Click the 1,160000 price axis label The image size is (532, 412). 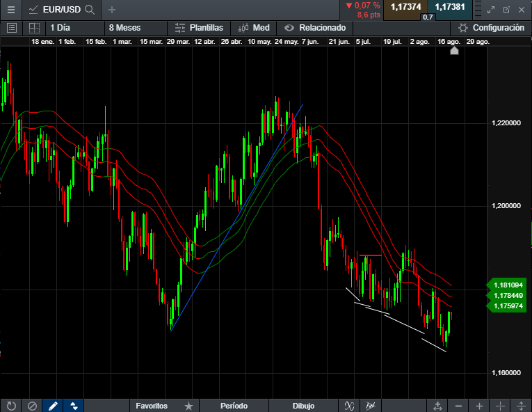click(x=506, y=373)
